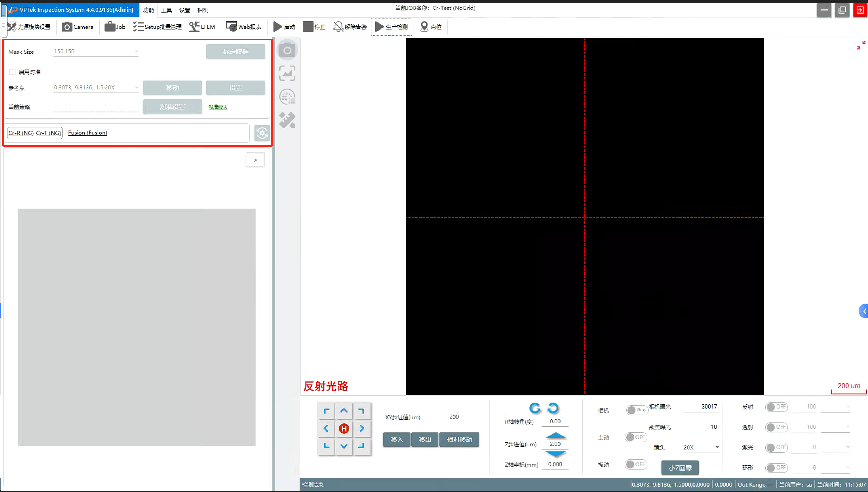
Task: Click the 相对移动 button
Action: click(459, 440)
